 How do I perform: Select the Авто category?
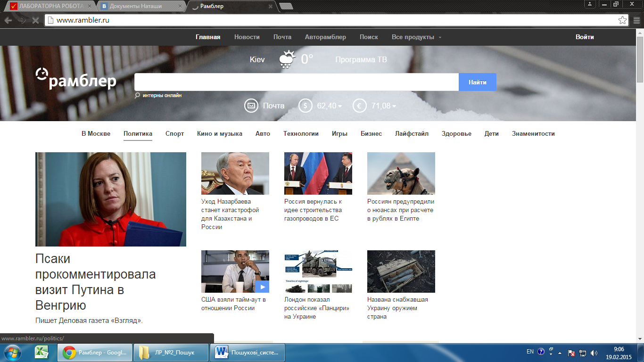(x=263, y=133)
